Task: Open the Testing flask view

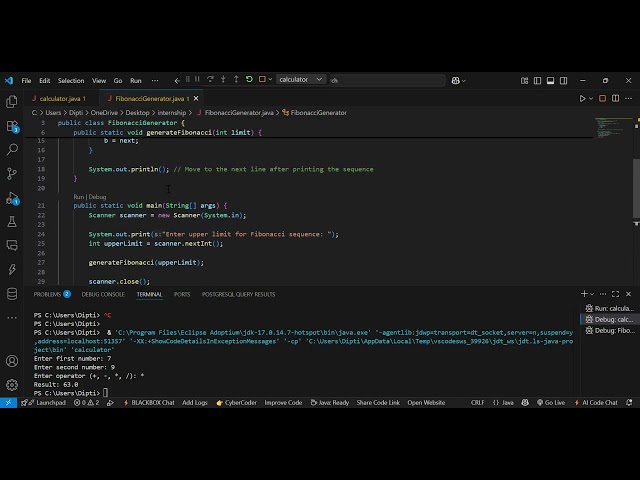Action: point(12,222)
